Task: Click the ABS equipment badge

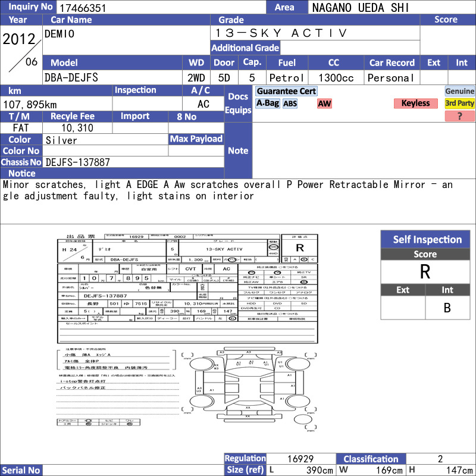Action: [x=290, y=104]
